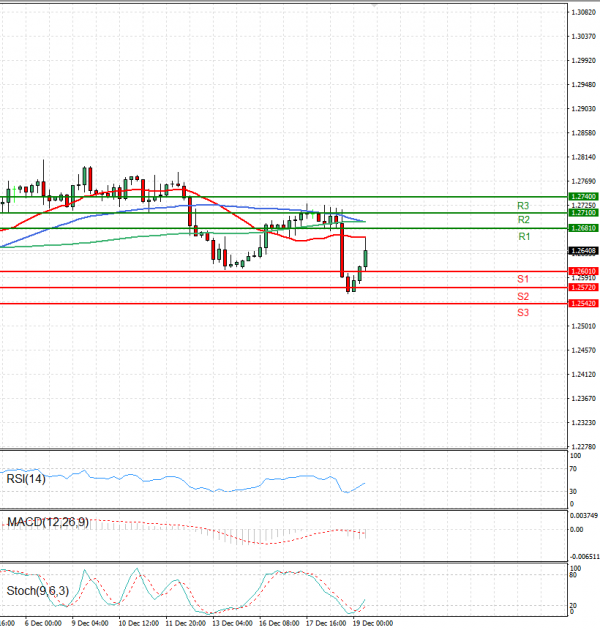Click the current price 1.26408 tag
The height and width of the screenshot is (630, 600).
[x=584, y=251]
